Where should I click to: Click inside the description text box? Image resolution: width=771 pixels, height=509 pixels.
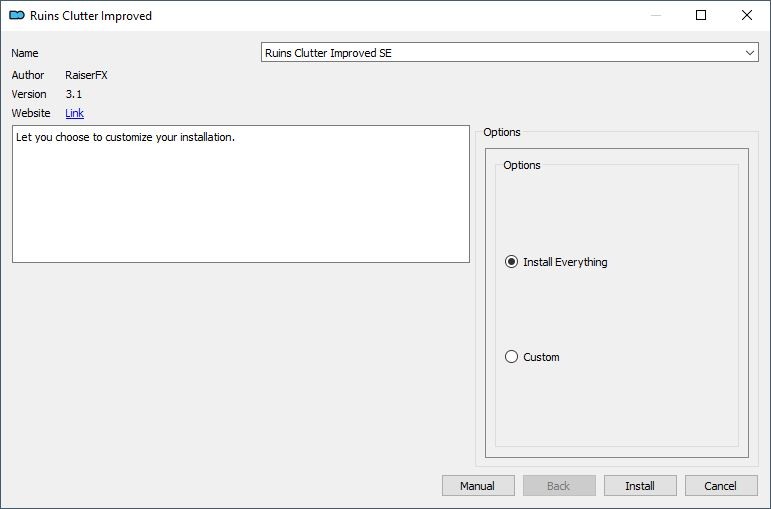(x=241, y=194)
